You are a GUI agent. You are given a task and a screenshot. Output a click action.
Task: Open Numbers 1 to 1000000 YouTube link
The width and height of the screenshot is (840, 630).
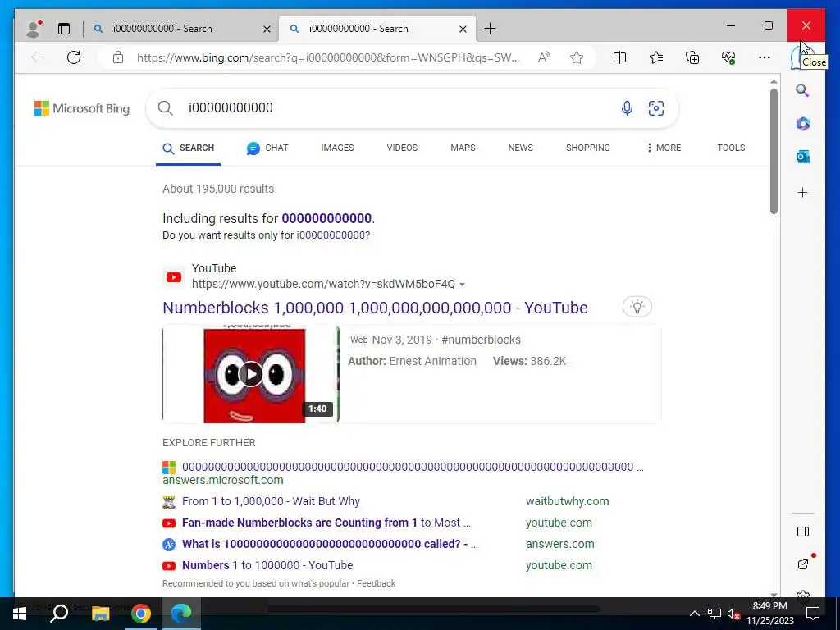pyautogui.click(x=267, y=566)
